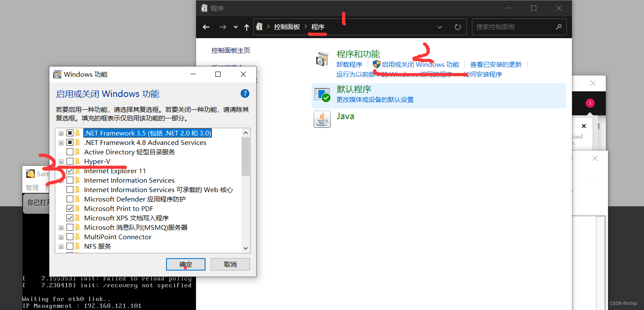Expand the MultiPoint Connector node
Viewport: 644px width, 310px height.
[61, 237]
